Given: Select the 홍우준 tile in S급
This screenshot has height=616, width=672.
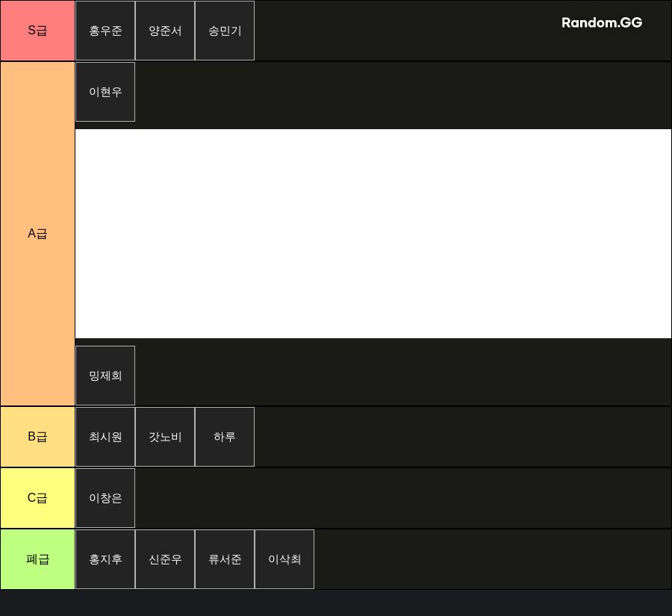Looking at the screenshot, I should [105, 31].
